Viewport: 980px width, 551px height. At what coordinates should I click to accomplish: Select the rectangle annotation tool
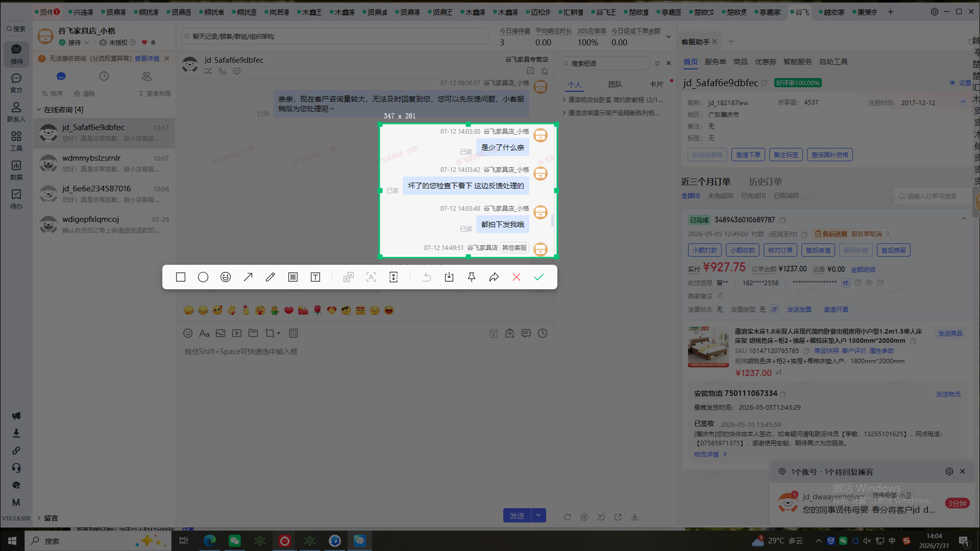pyautogui.click(x=181, y=277)
